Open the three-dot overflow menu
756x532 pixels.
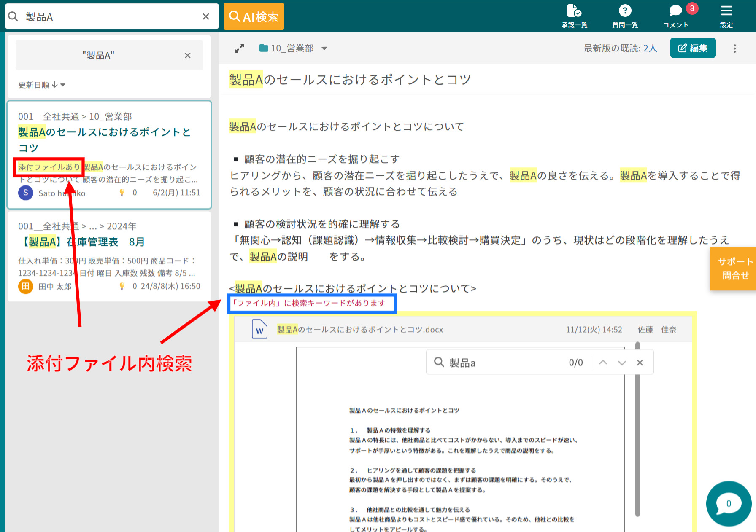point(735,48)
